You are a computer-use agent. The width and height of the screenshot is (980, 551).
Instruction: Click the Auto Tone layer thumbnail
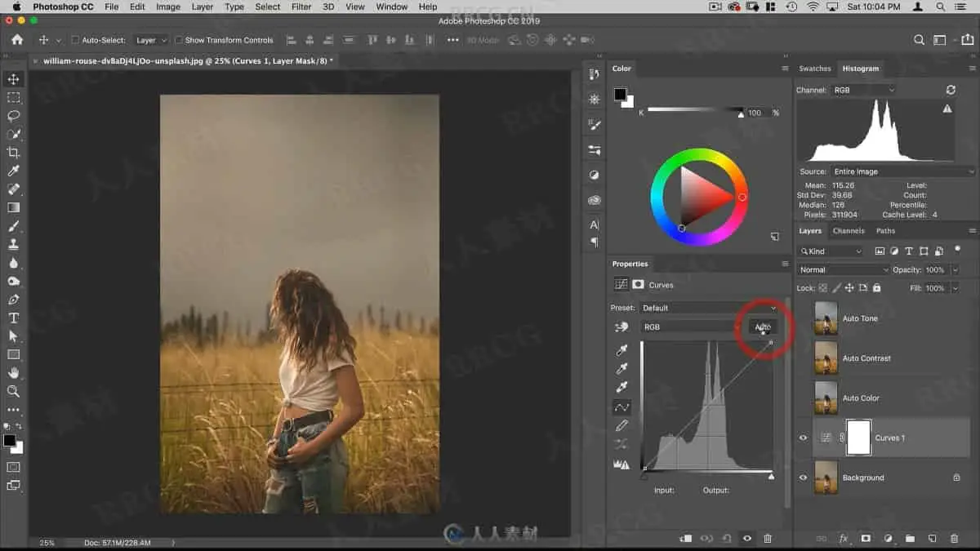coord(826,318)
